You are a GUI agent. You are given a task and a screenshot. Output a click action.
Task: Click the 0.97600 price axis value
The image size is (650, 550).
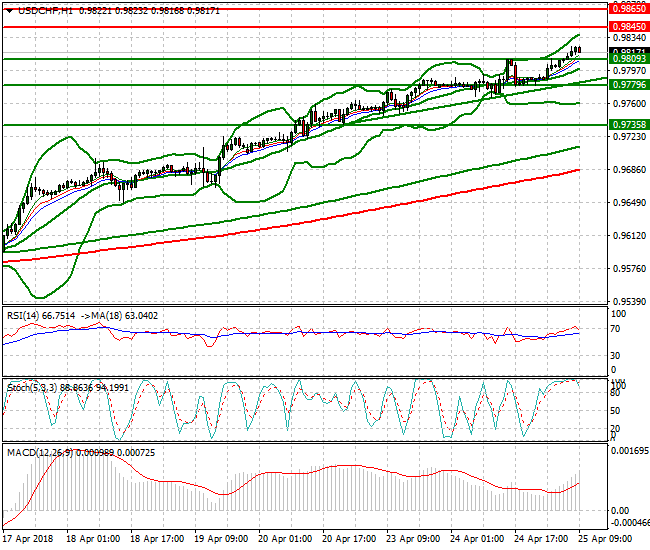pyautogui.click(x=629, y=104)
